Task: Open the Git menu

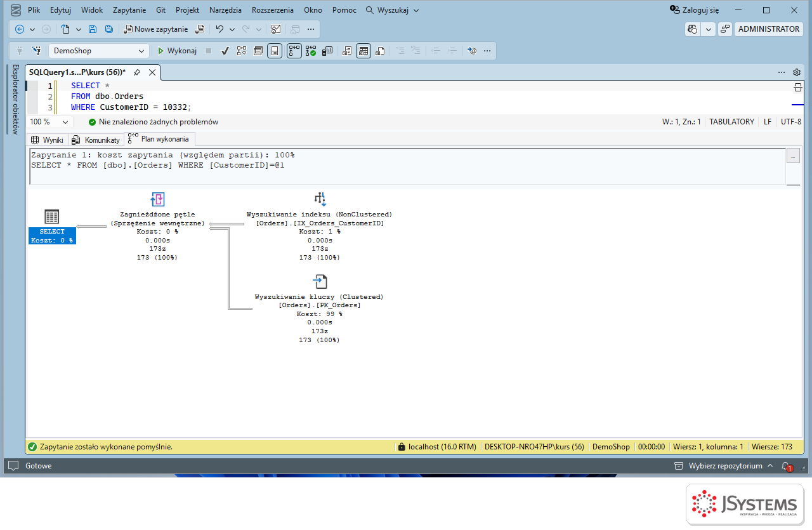Action: [x=160, y=10]
